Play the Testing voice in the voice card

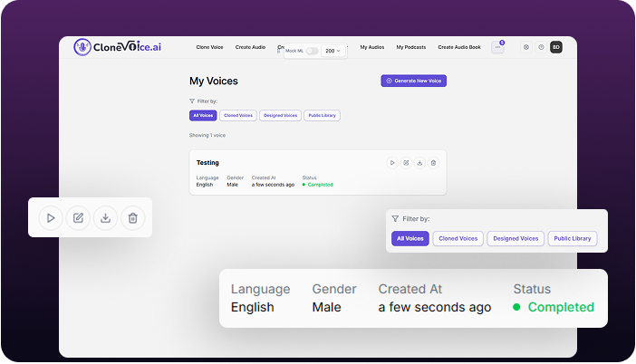pos(392,163)
